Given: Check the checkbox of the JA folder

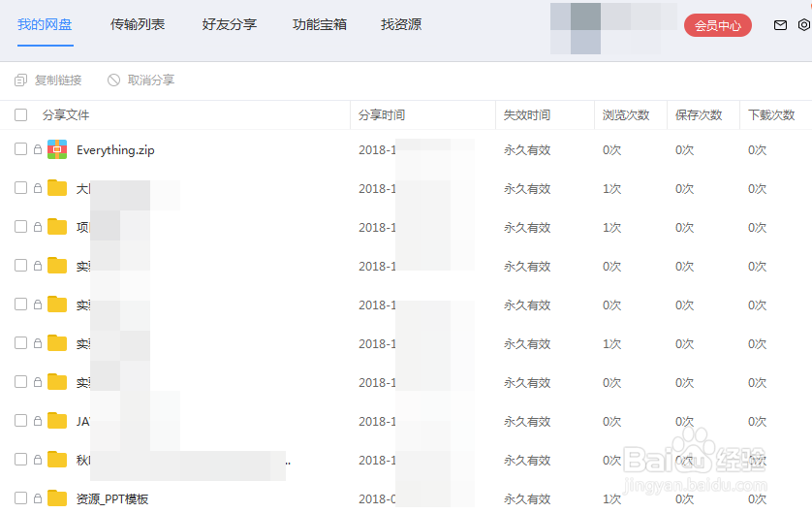Looking at the screenshot, I should [x=20, y=420].
